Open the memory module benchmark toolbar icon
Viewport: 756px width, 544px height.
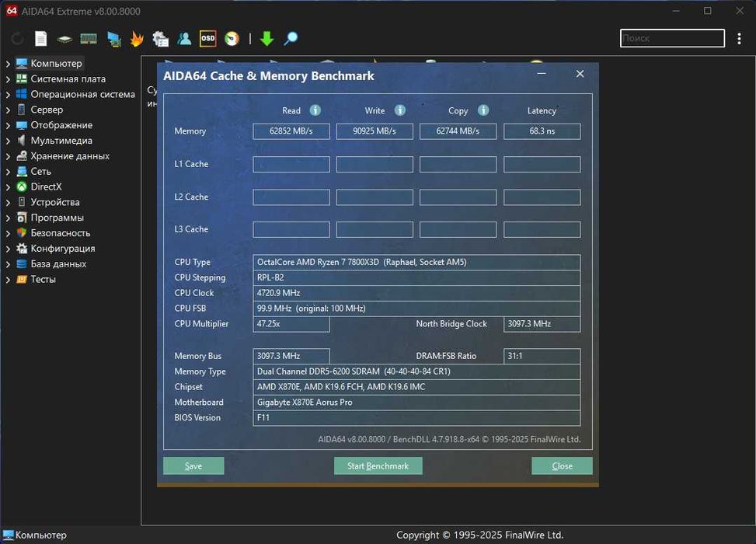point(89,39)
